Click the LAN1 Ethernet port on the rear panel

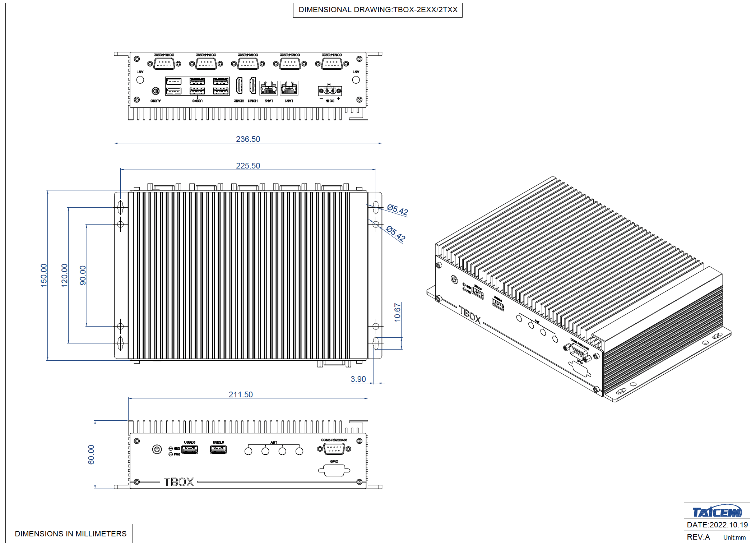click(289, 88)
